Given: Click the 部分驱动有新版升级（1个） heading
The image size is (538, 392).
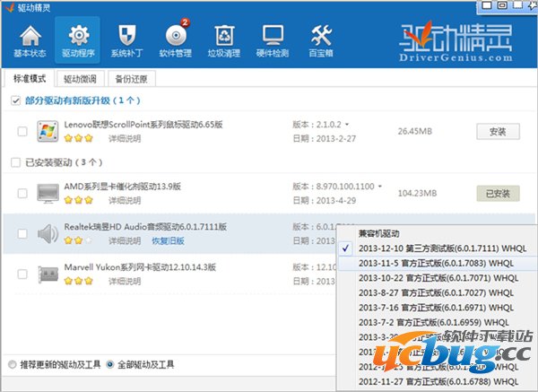Looking at the screenshot, I should (82, 100).
